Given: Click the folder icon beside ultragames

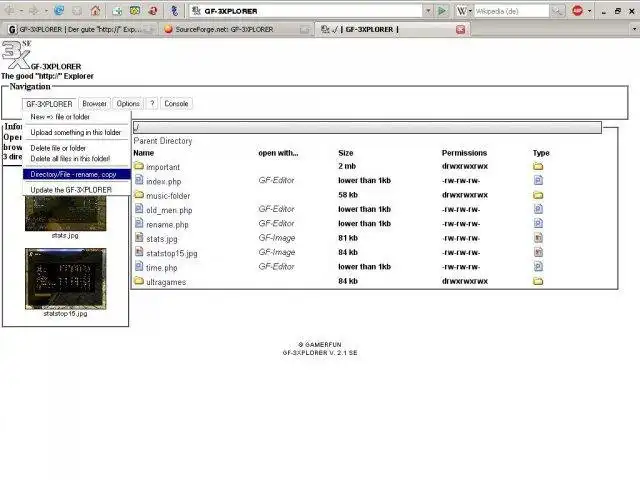Looking at the screenshot, I should point(139,281).
